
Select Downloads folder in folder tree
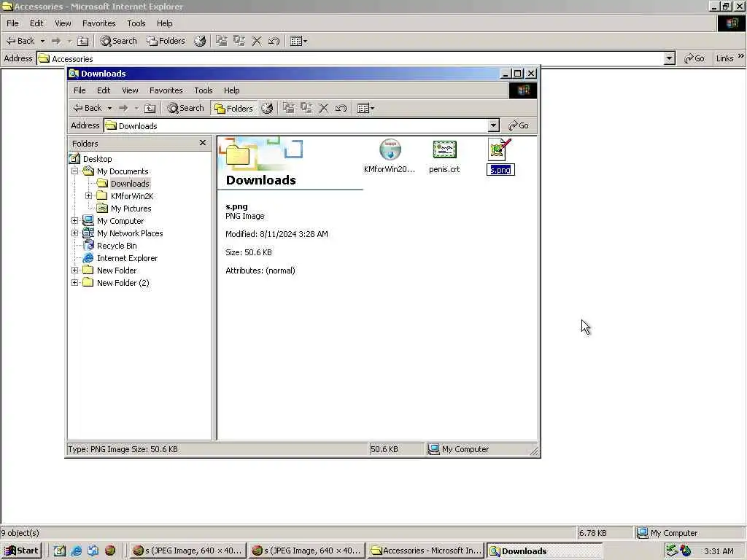tap(130, 183)
